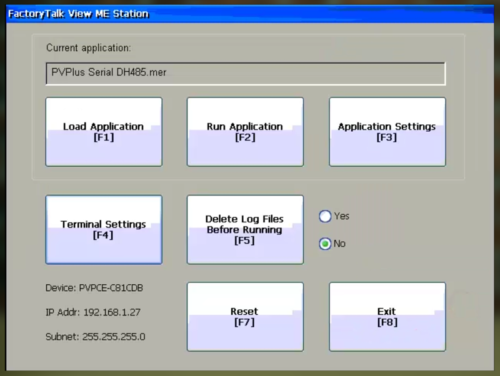Click the PVPlus Serial DH485.mer application field
The width and height of the screenshot is (500, 376).
245,73
